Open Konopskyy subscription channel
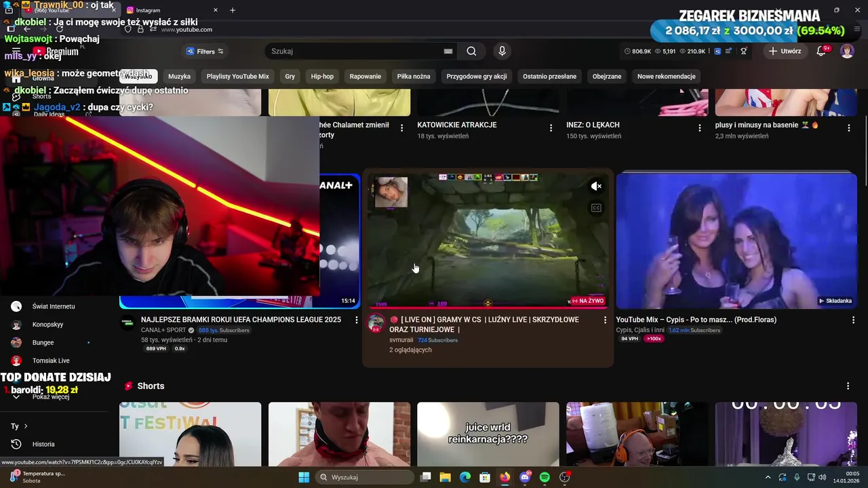 pyautogui.click(x=47, y=325)
